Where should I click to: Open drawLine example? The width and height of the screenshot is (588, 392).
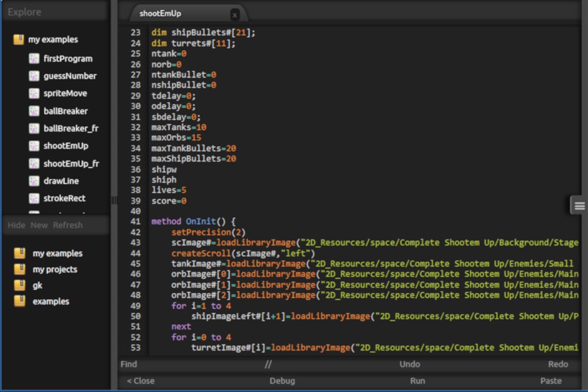click(x=61, y=181)
